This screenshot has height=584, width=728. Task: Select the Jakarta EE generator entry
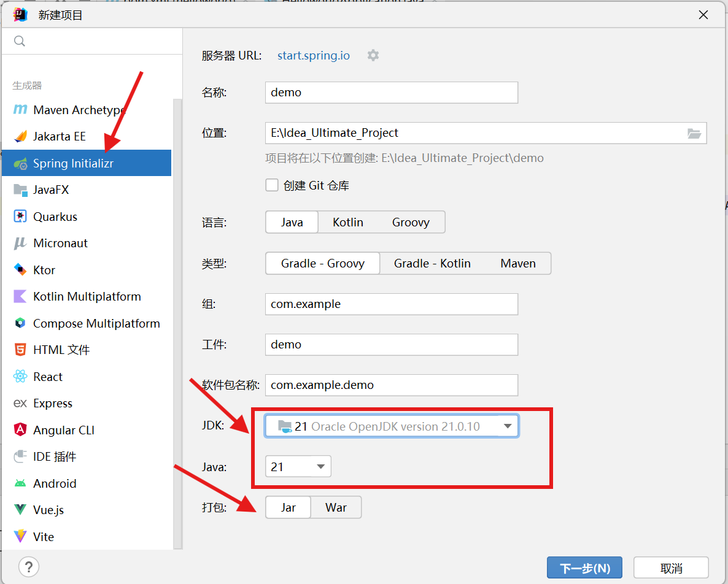(x=87, y=136)
